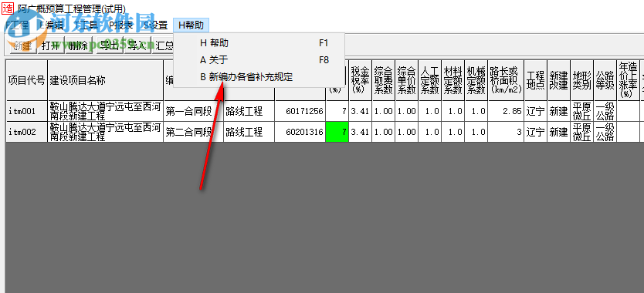Select 材料定额系数 1.0 in itm001 row
This screenshot has width=644, height=293.
453,111
